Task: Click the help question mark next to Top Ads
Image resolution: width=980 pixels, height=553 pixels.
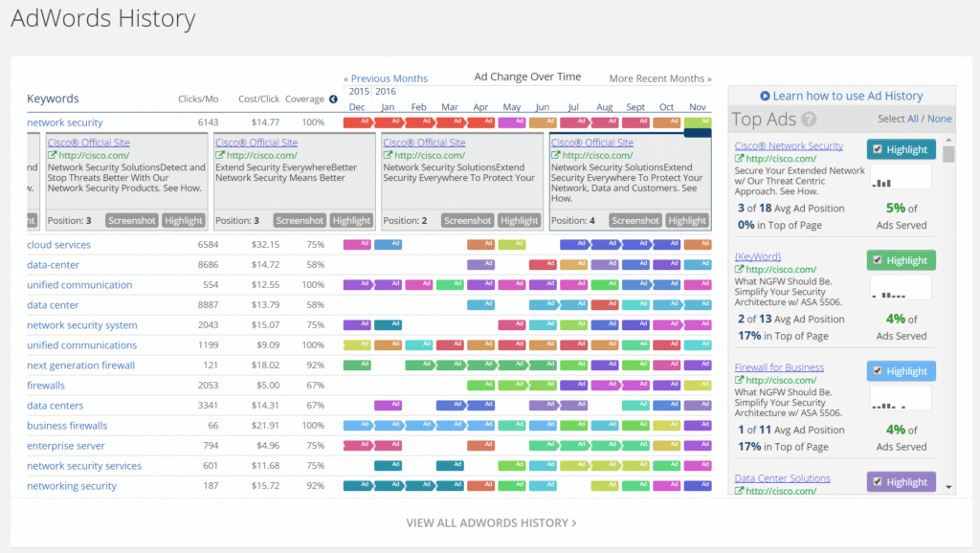Action: click(x=809, y=119)
